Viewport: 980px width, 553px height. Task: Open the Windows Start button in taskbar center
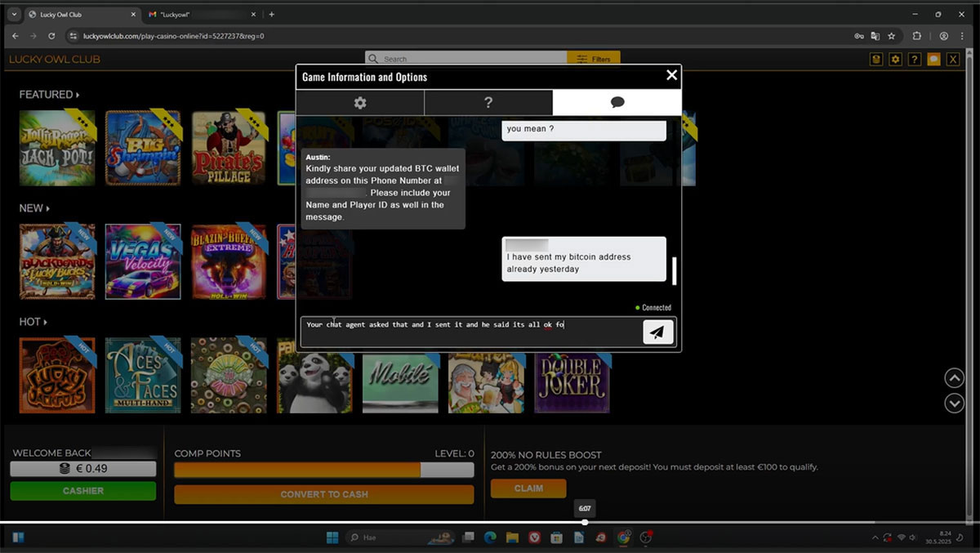coord(332,537)
